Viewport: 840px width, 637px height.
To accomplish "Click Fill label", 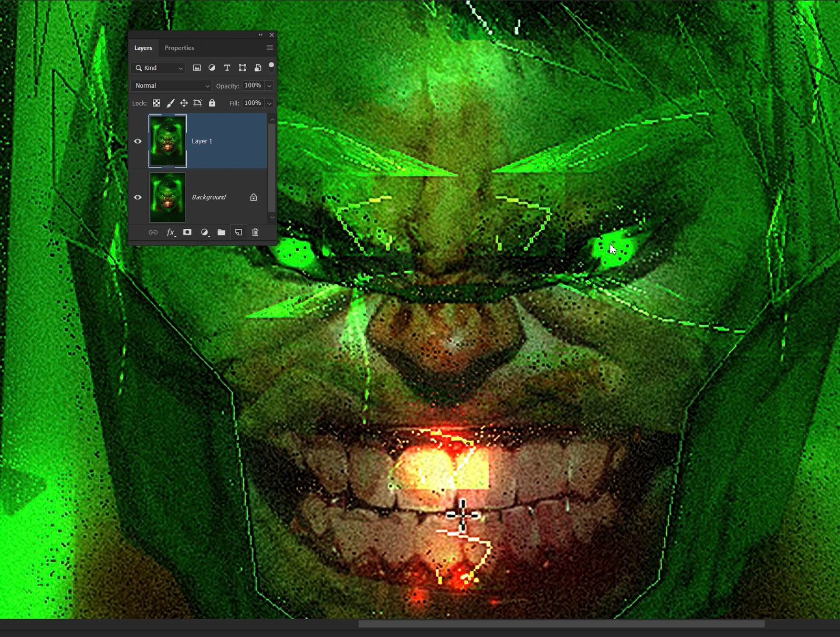I will click(234, 103).
